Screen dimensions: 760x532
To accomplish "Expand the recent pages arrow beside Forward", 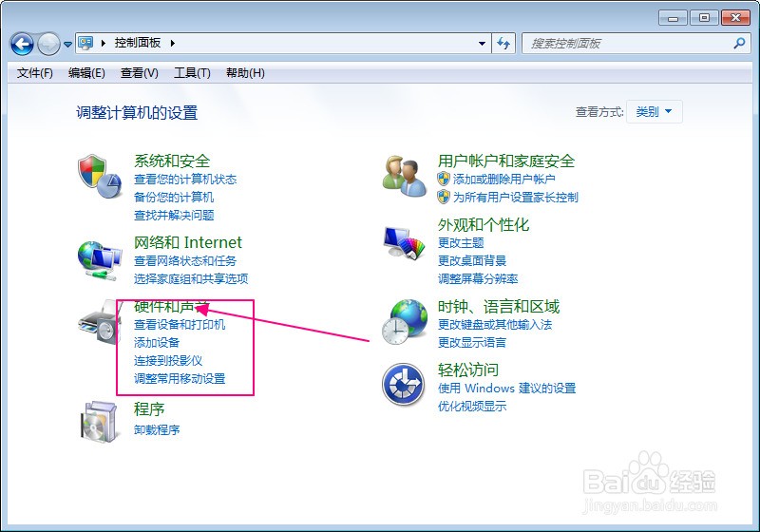I will click(x=68, y=45).
